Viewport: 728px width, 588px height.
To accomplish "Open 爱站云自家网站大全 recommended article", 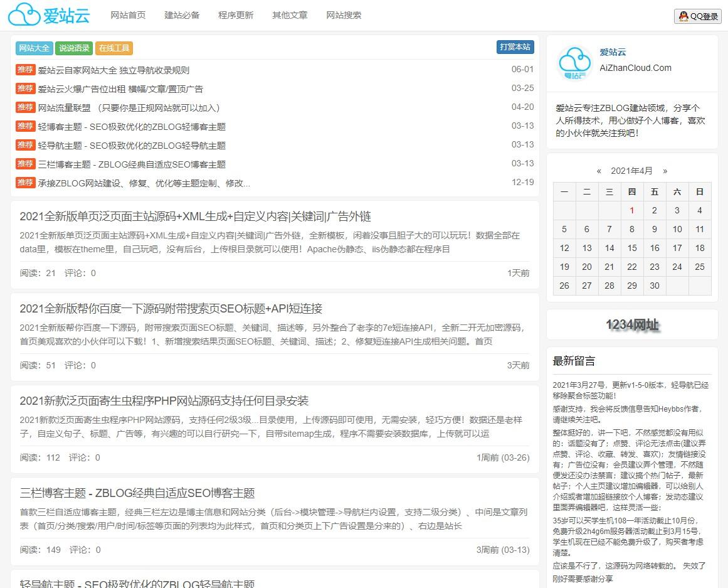I will [x=113, y=70].
